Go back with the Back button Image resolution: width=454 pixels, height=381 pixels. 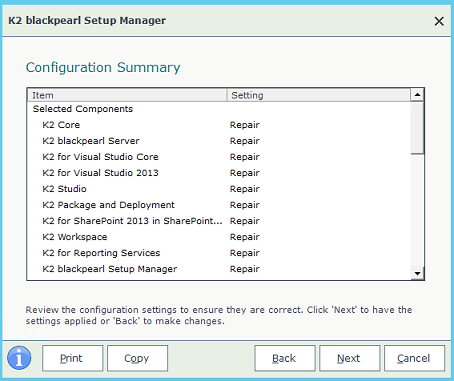coord(285,358)
